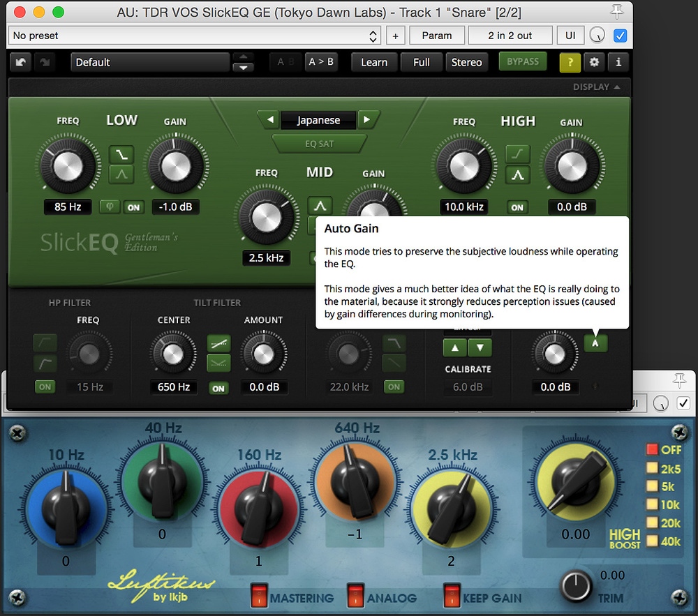
Task: Toggle the Luftikus window enable checkbox
Action: tap(683, 403)
